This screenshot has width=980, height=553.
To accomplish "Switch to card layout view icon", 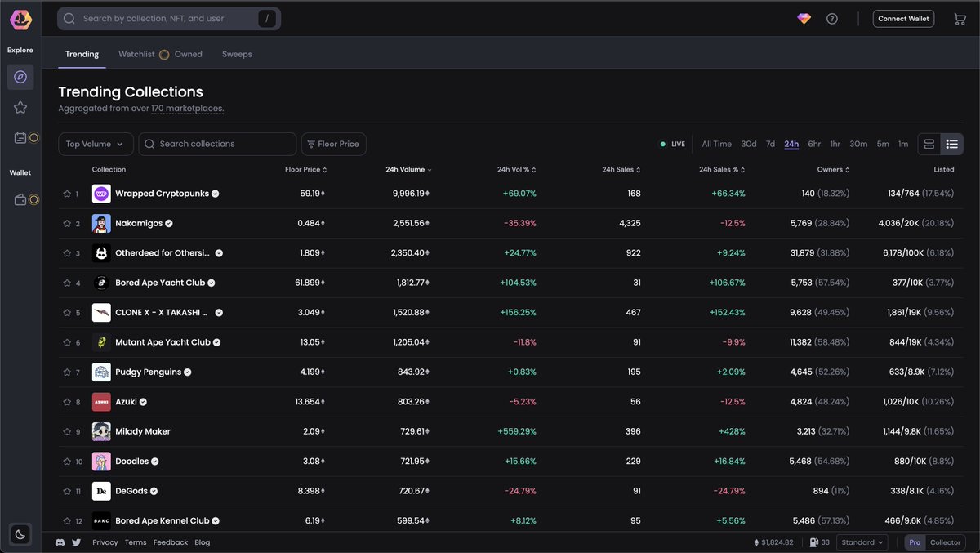I will click(x=929, y=144).
